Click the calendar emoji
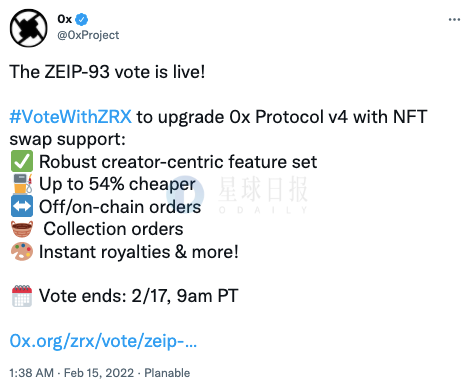Image resolution: width=474 pixels, height=389 pixels. (x=22, y=296)
